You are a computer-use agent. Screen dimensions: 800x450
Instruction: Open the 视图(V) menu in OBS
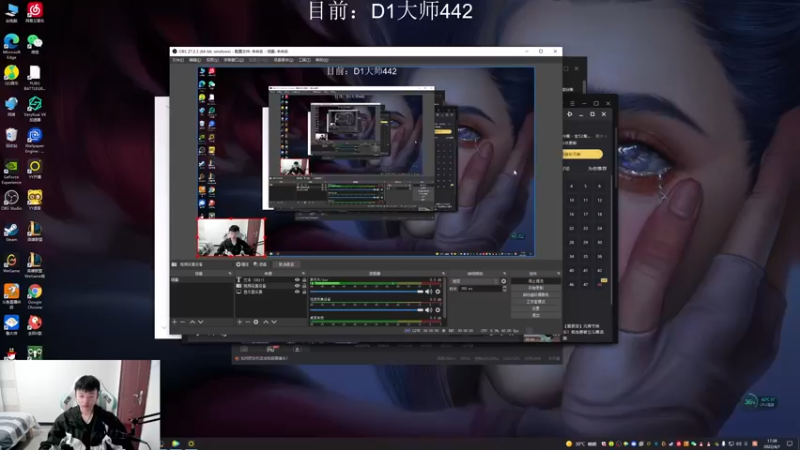(x=212, y=60)
